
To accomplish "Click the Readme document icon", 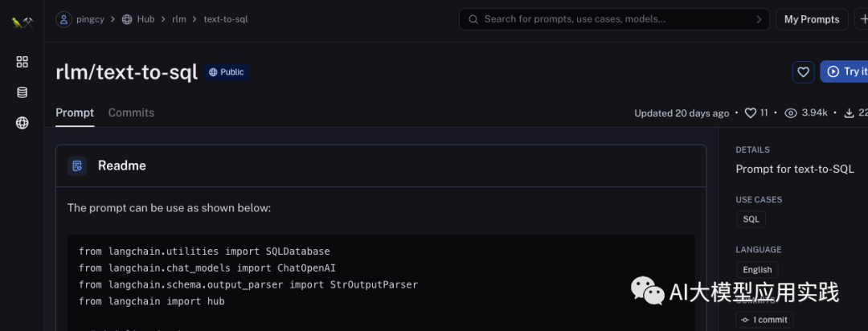I will click(77, 165).
